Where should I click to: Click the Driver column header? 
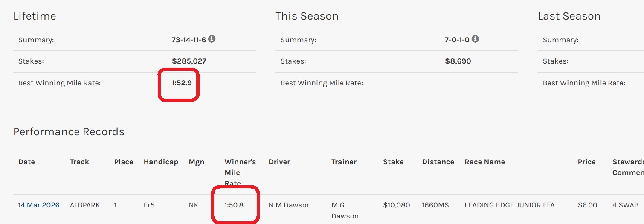click(279, 162)
